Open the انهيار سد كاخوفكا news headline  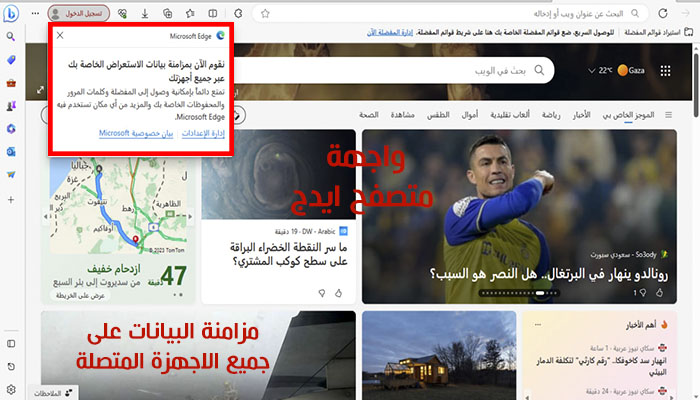601,366
